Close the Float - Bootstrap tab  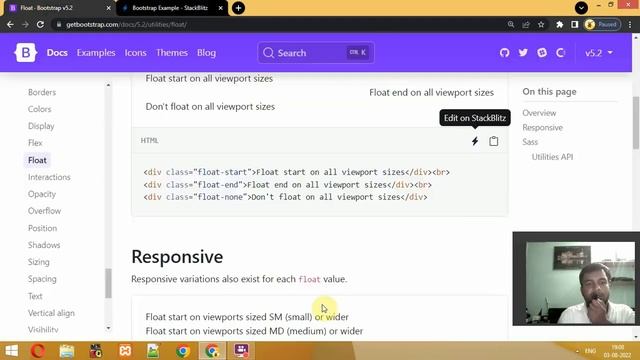point(109,8)
